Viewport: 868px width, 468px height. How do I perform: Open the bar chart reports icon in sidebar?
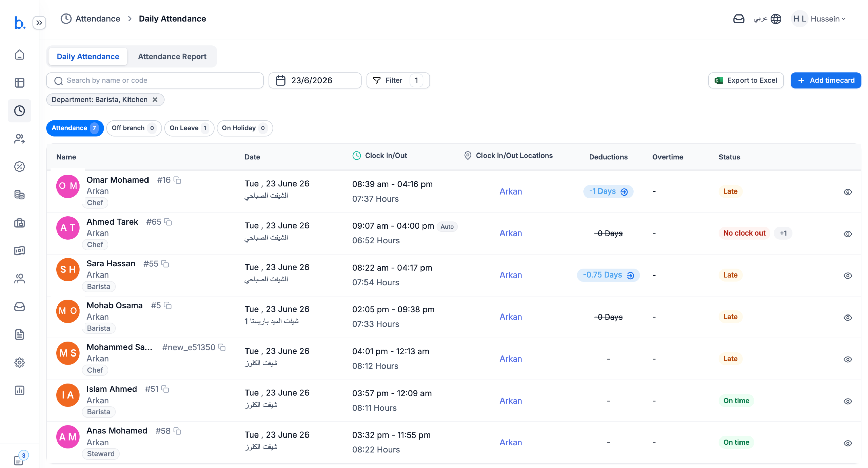[19, 390]
